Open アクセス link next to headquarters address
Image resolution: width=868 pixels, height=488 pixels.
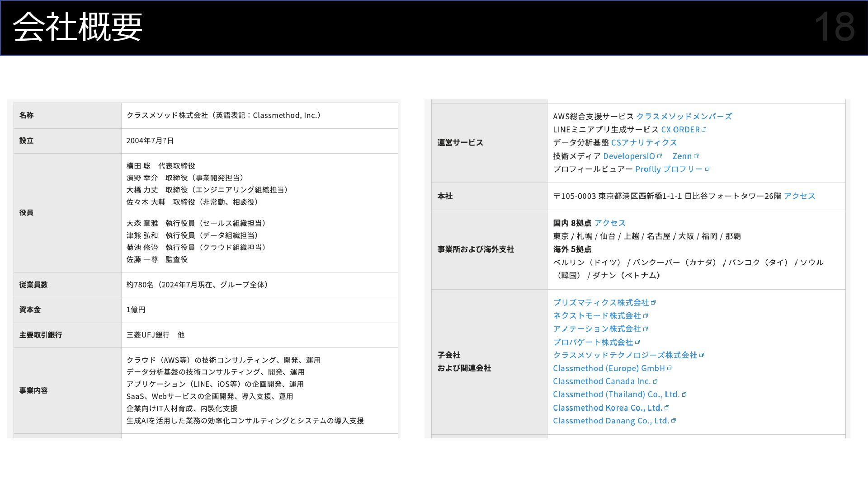[x=799, y=196]
